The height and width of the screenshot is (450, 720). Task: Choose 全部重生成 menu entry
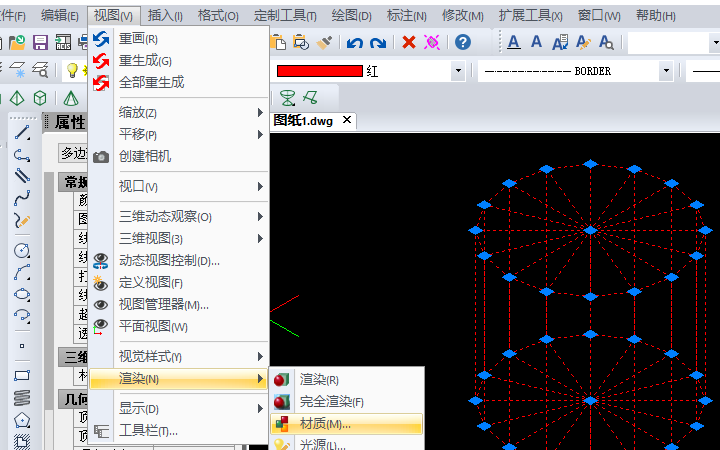pyautogui.click(x=179, y=83)
